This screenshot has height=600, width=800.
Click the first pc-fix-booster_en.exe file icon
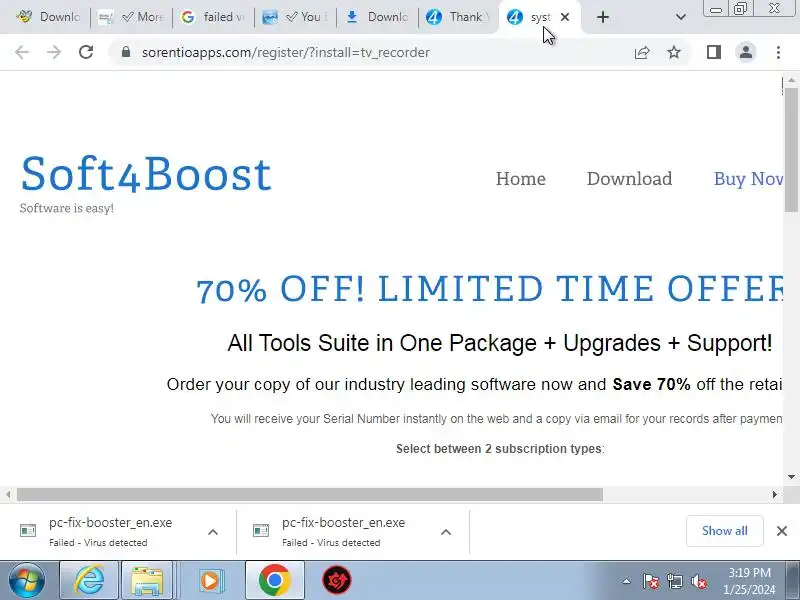28,531
